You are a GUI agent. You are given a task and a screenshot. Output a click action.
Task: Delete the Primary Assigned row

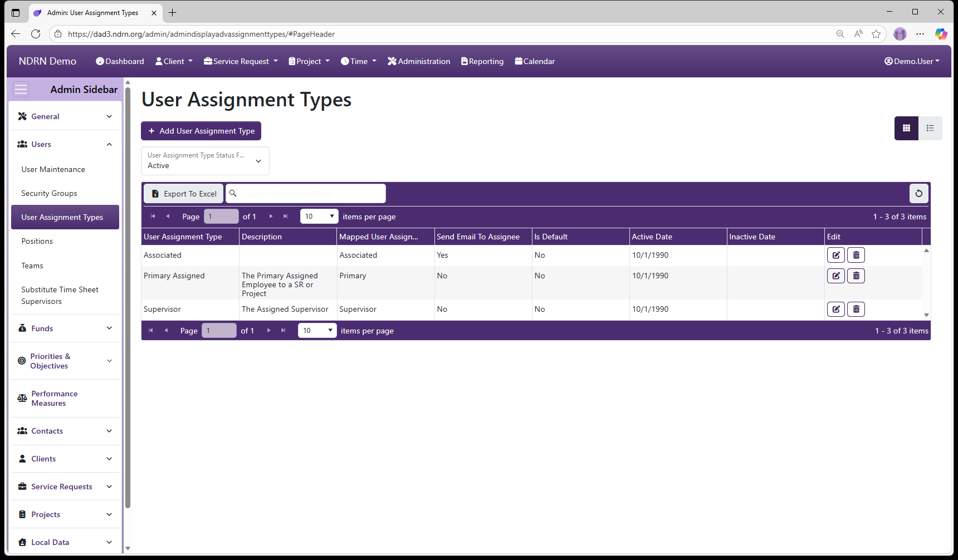[x=856, y=276]
